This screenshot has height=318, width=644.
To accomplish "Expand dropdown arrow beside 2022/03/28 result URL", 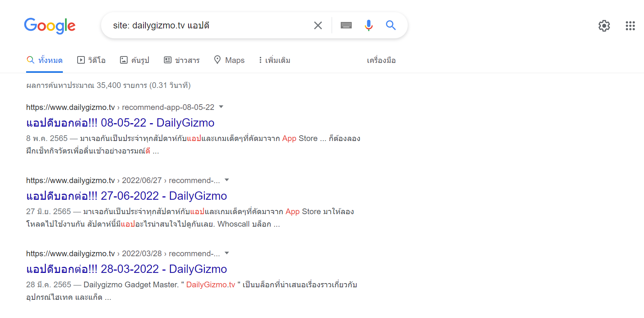I will 227,253.
